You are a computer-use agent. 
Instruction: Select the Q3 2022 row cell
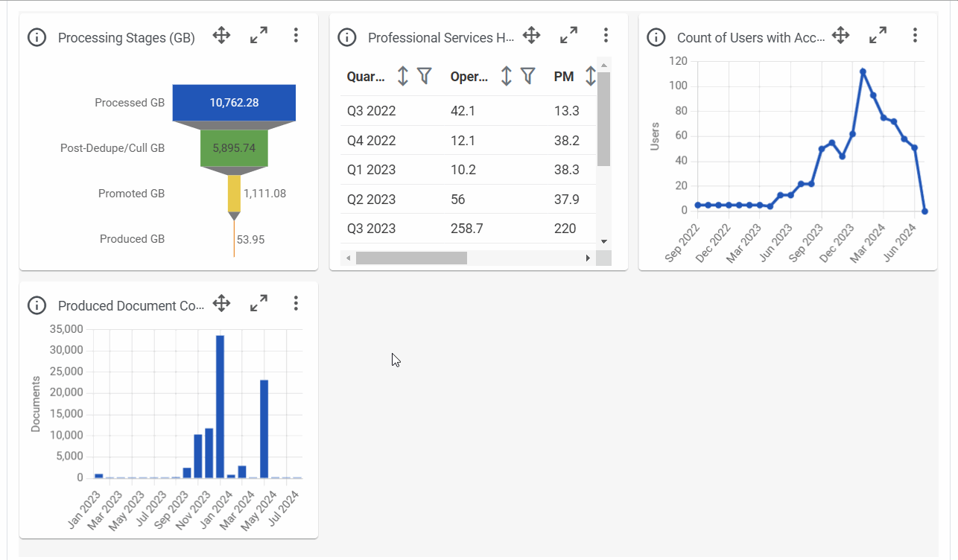[x=372, y=111]
